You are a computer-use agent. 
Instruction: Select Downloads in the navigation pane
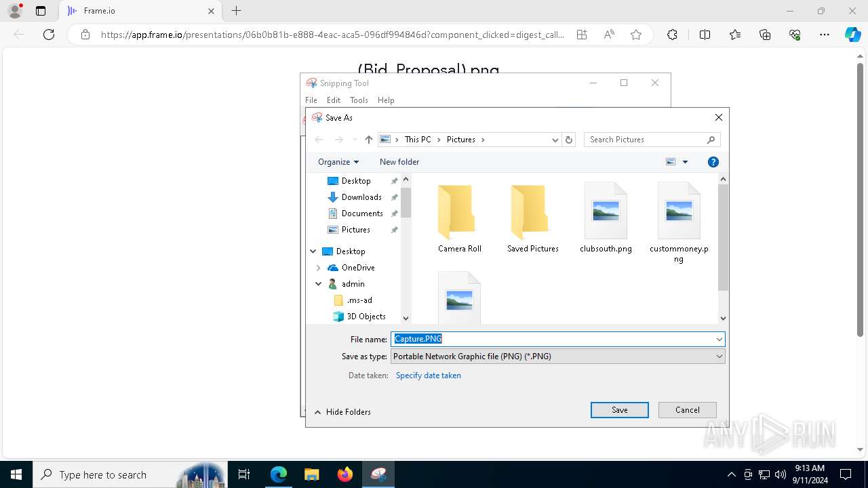361,197
